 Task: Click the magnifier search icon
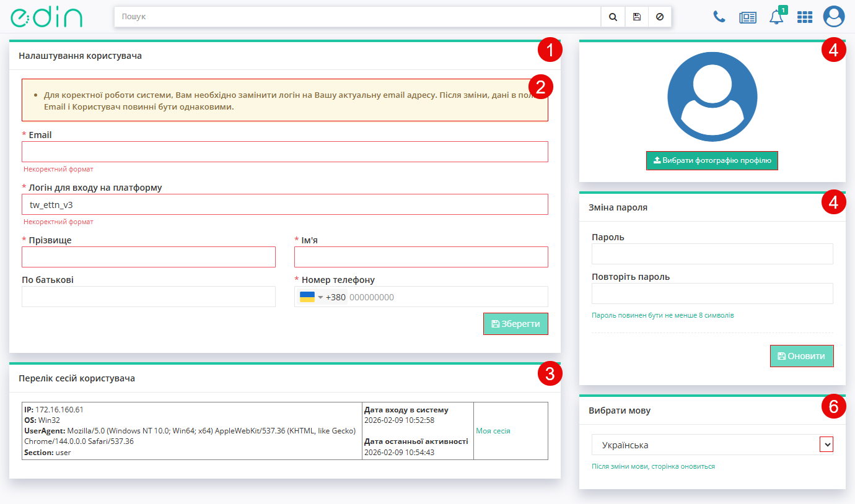point(613,17)
